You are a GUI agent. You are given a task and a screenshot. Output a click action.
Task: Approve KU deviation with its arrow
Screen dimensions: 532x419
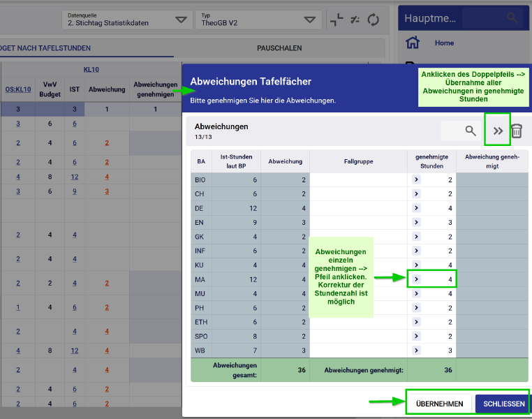416,265
